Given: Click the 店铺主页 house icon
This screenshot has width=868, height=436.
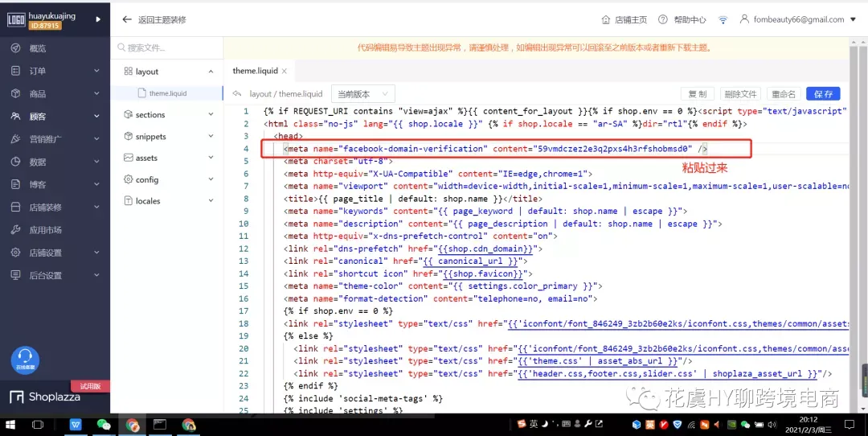Looking at the screenshot, I should point(606,19).
